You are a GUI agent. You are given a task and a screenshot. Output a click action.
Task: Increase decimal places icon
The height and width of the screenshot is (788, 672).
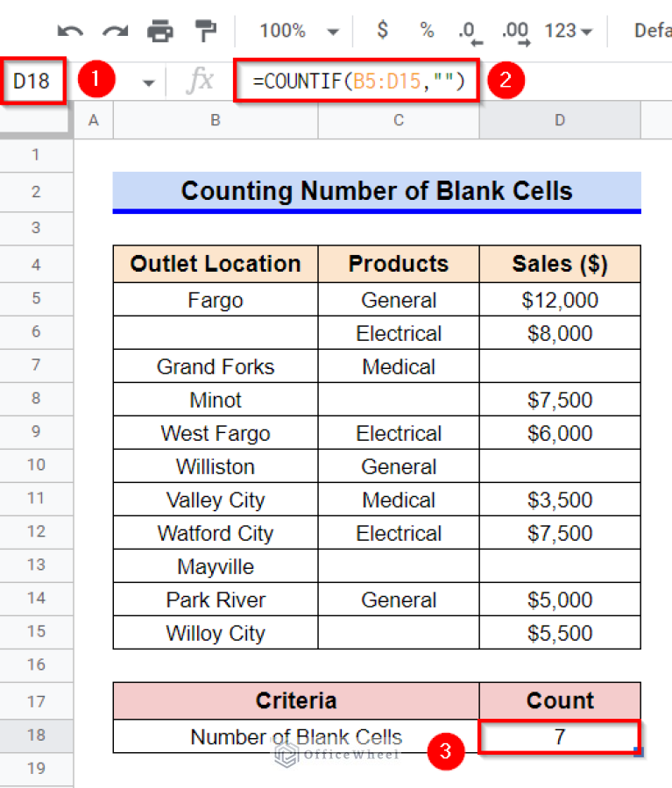(x=515, y=30)
